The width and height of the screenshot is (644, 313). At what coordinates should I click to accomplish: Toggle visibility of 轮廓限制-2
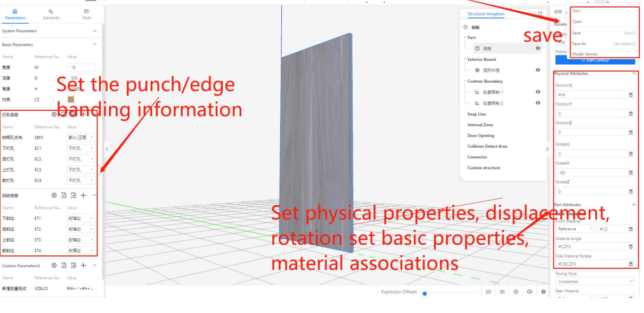click(x=538, y=103)
